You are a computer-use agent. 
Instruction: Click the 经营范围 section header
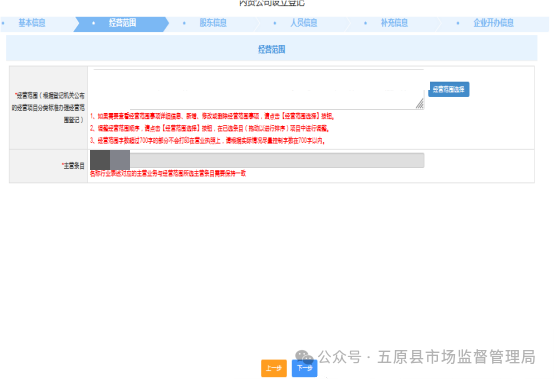click(271, 49)
